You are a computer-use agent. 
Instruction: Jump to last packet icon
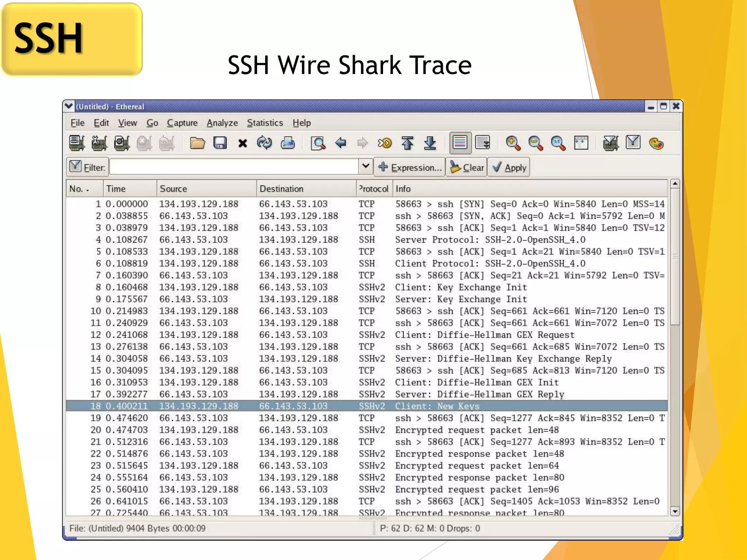(x=430, y=143)
